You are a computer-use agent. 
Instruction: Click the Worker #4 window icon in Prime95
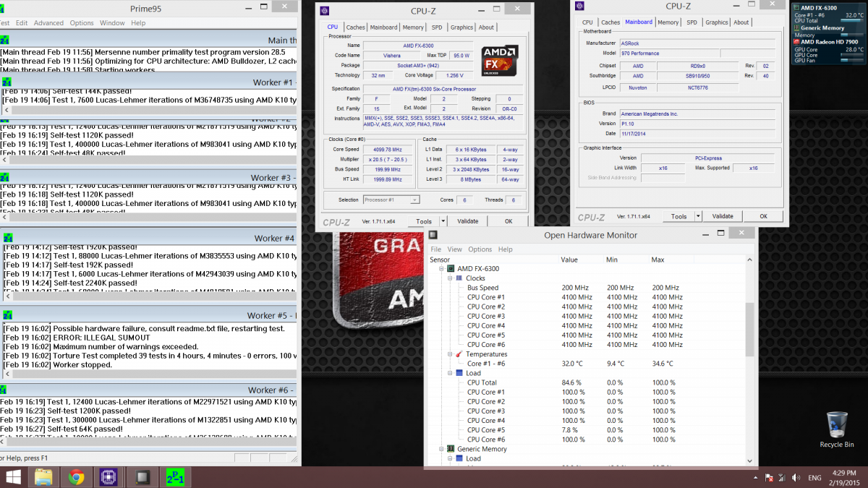(7, 237)
